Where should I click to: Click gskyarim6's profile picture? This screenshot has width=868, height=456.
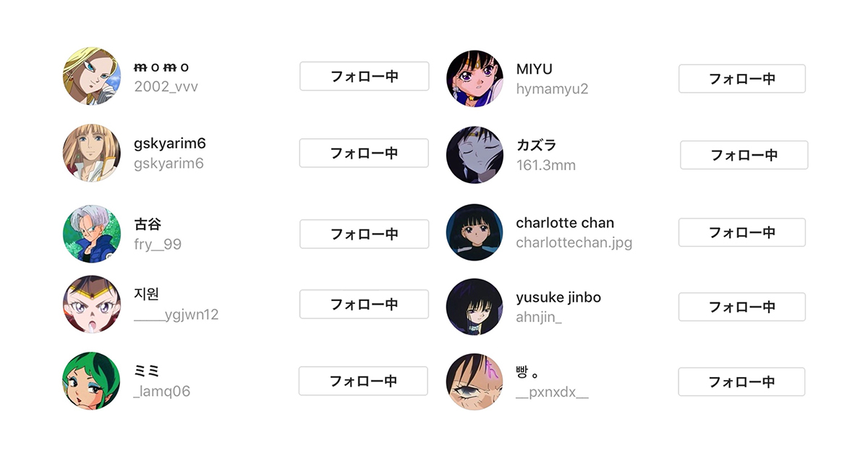pyautogui.click(x=92, y=153)
